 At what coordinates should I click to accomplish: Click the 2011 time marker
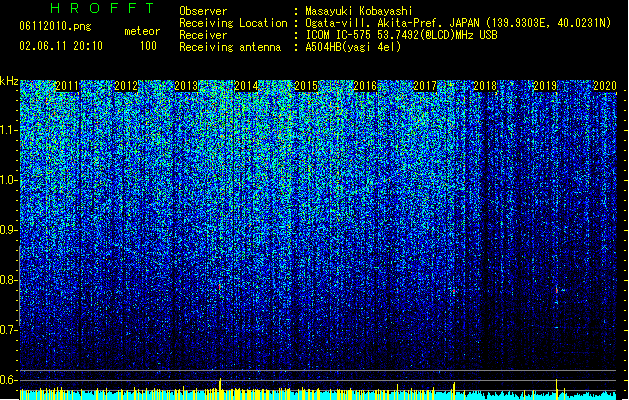pos(67,86)
